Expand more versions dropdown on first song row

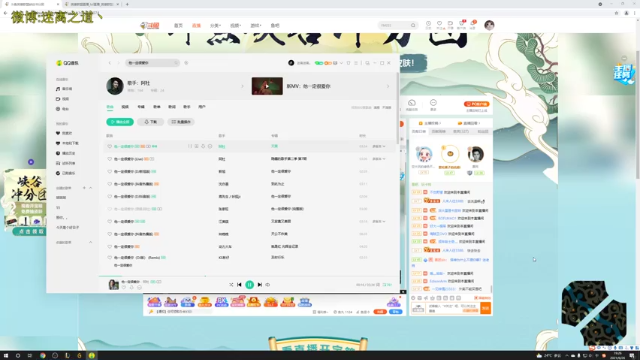pos(379,146)
